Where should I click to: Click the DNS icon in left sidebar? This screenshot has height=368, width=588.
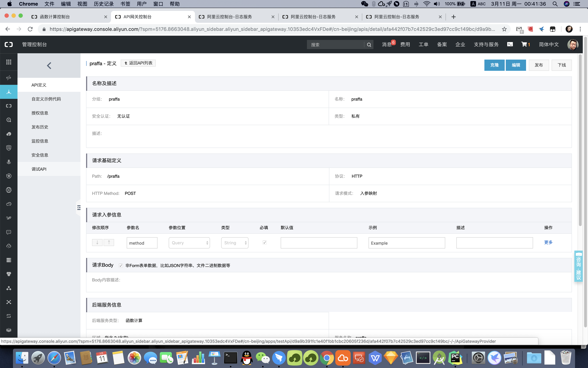click(x=9, y=190)
